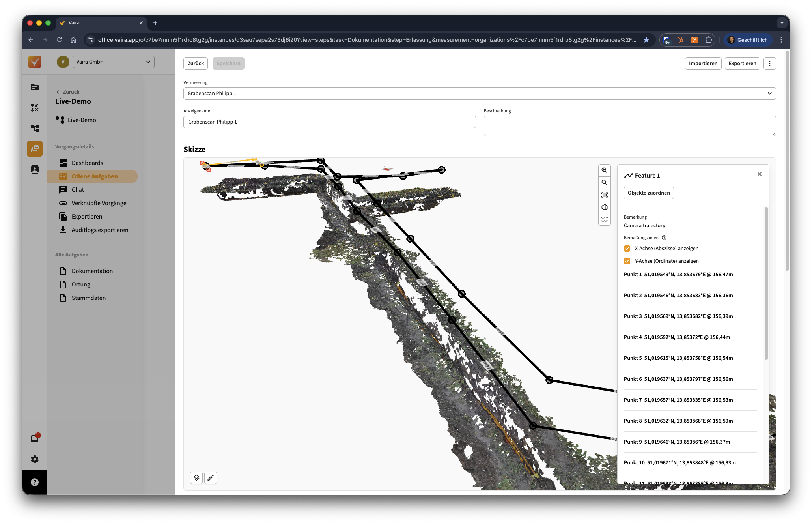Click the fit-to-view frame icon

pyautogui.click(x=604, y=195)
